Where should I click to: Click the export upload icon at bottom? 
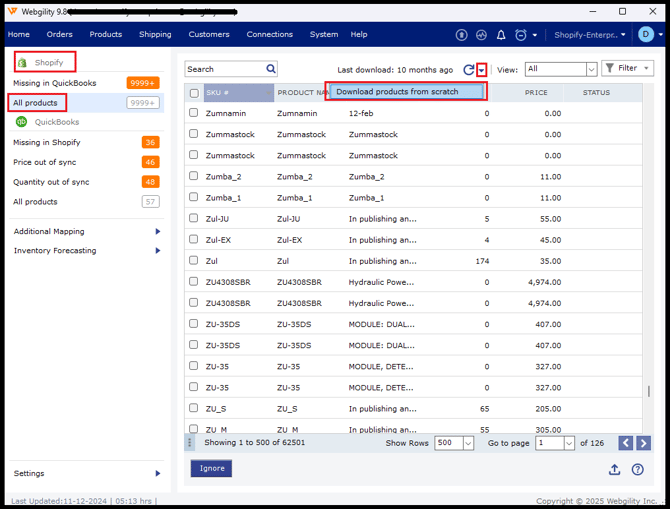point(614,469)
